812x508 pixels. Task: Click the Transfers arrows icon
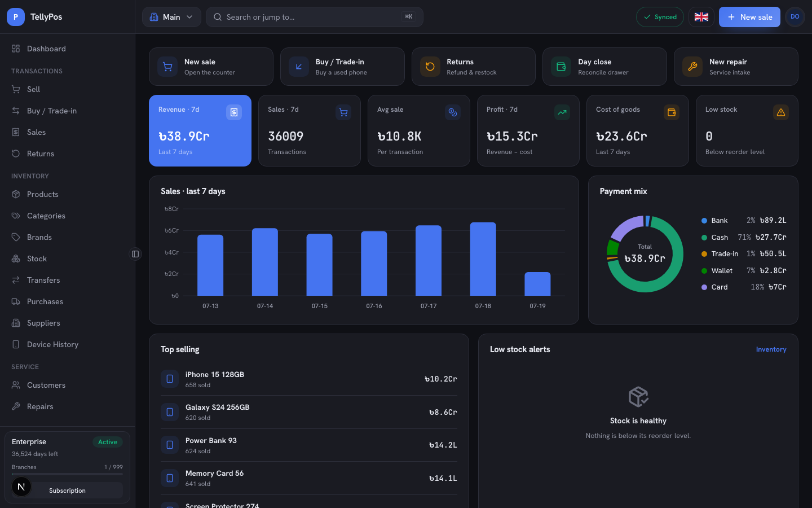[16, 280]
